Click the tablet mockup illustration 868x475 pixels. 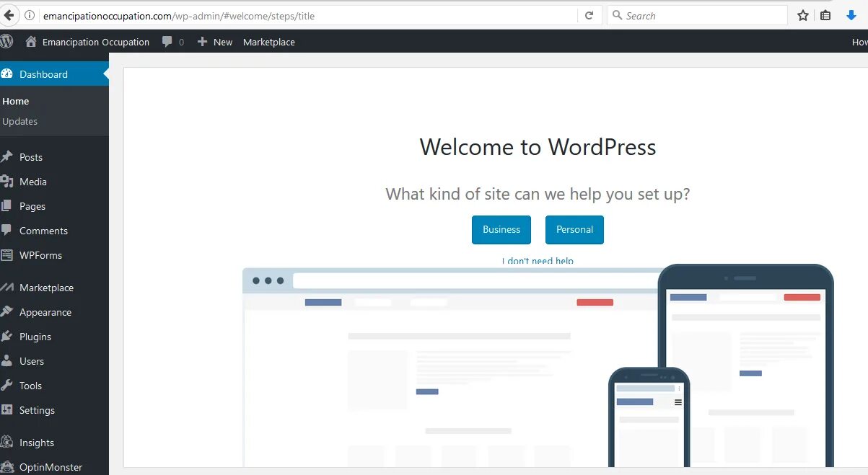[745, 365]
